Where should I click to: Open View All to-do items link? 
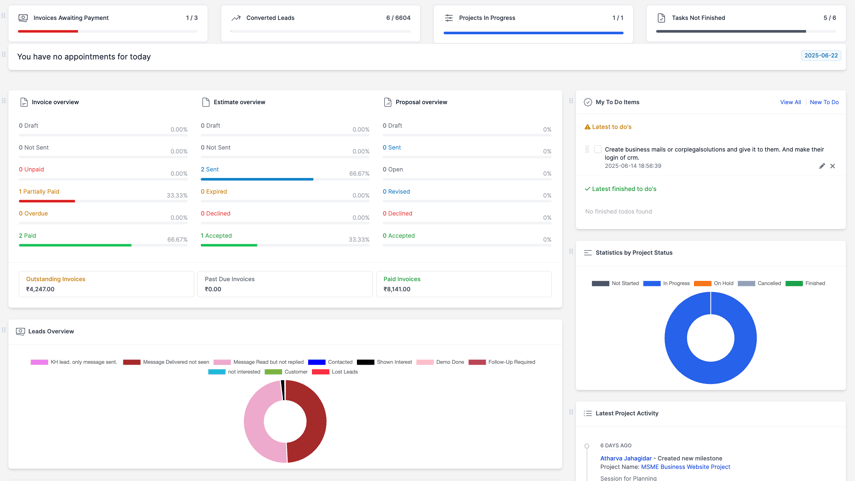tap(790, 102)
